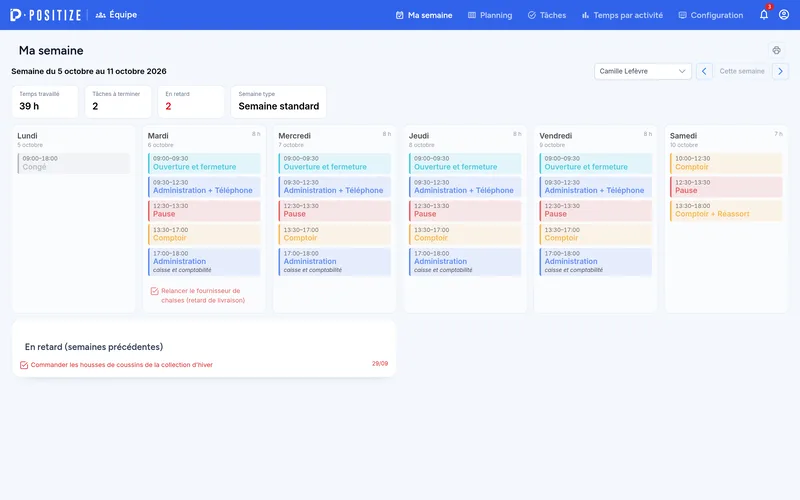
Task: Expand the Camille Lefèvre employee dropdown
Action: coord(642,71)
